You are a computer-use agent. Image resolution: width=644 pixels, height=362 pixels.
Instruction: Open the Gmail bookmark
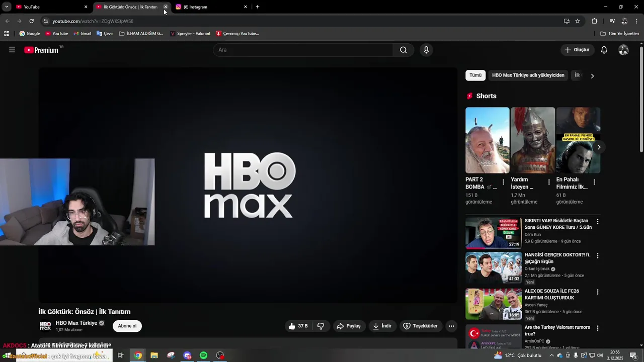[x=82, y=34]
